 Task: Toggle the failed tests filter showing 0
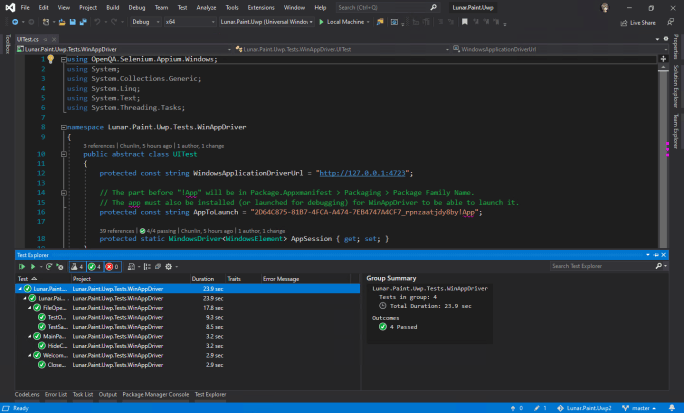pos(113,266)
